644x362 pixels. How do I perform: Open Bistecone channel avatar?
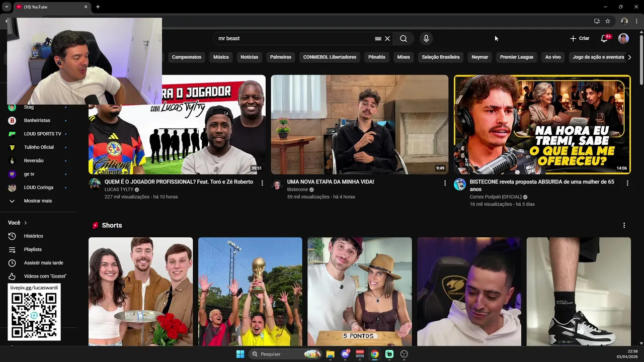(x=277, y=184)
